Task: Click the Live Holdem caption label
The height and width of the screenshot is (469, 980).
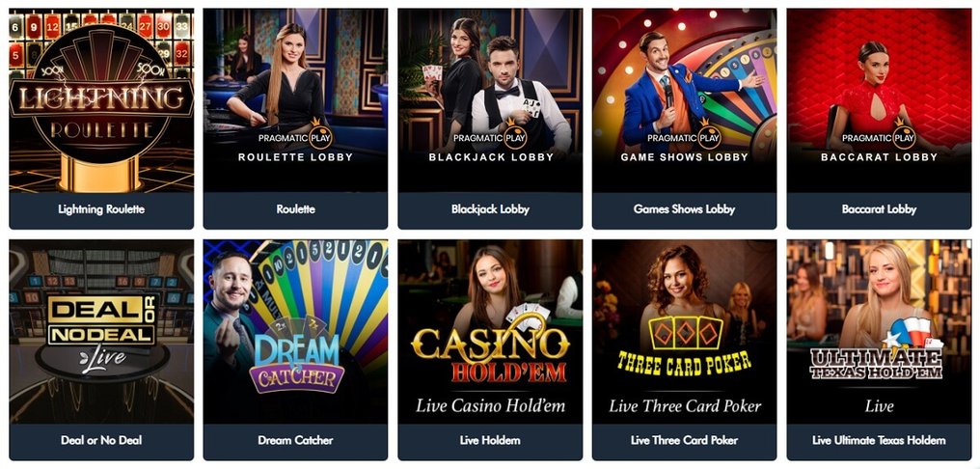Action: tap(490, 440)
